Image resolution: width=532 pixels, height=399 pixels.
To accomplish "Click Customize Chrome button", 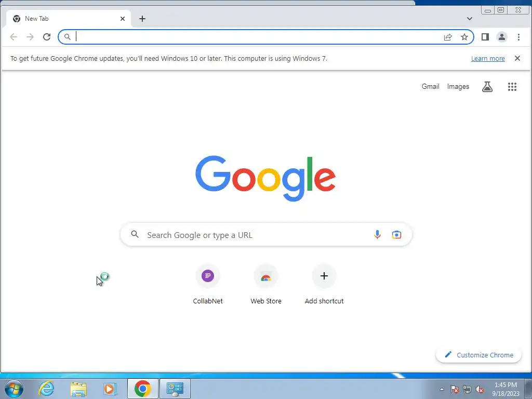I will pyautogui.click(x=478, y=355).
